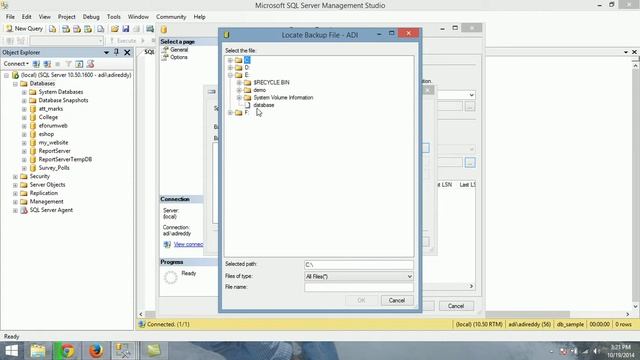Click the Selected path field

tap(359, 265)
